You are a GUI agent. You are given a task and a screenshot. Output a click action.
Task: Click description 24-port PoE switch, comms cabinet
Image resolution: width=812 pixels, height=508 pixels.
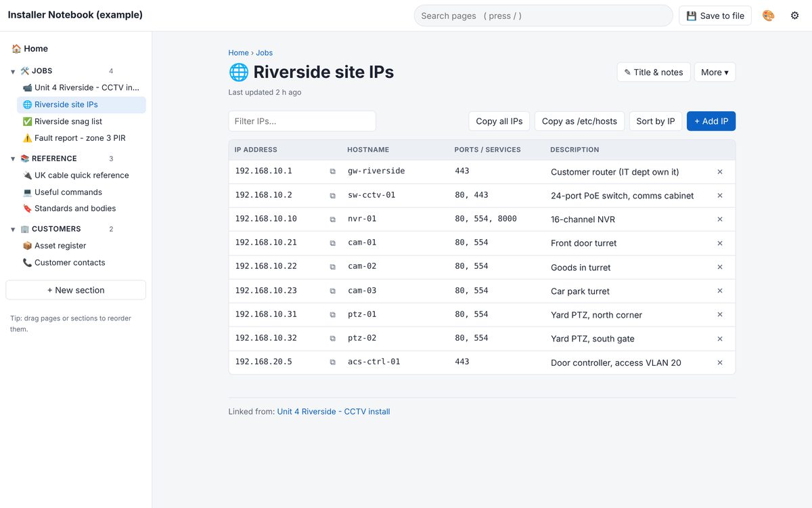(622, 196)
